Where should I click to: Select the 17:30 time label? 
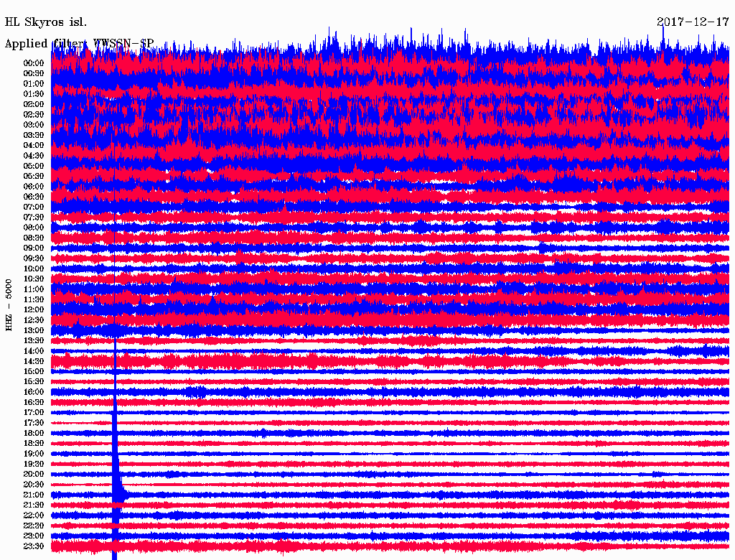[x=34, y=423]
